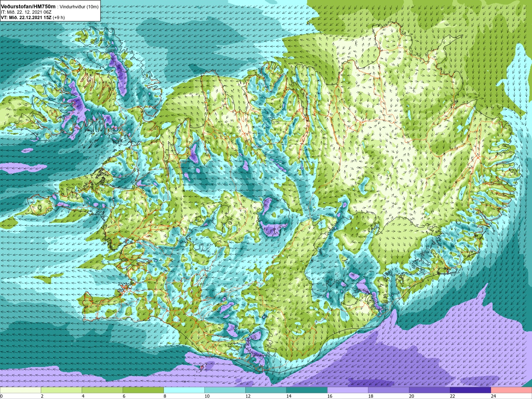Pick the turquoise 10–12 legend swatch
532x399 pixels.
[225, 390]
